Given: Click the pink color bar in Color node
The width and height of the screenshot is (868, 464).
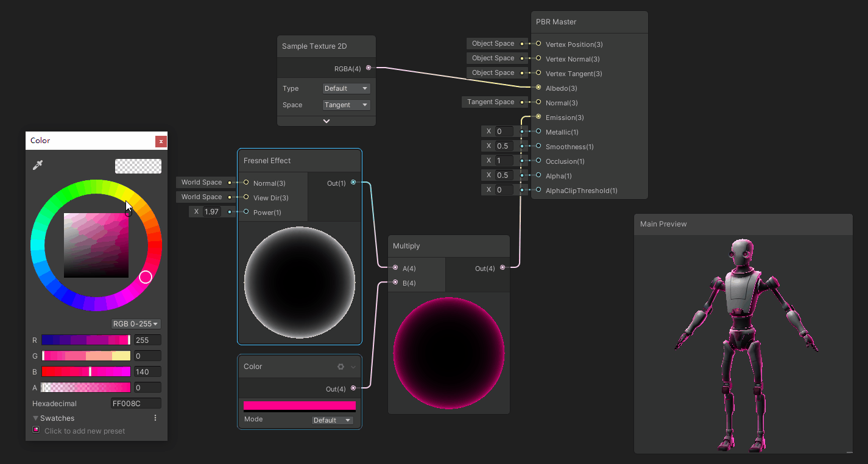Looking at the screenshot, I should pyautogui.click(x=299, y=406).
